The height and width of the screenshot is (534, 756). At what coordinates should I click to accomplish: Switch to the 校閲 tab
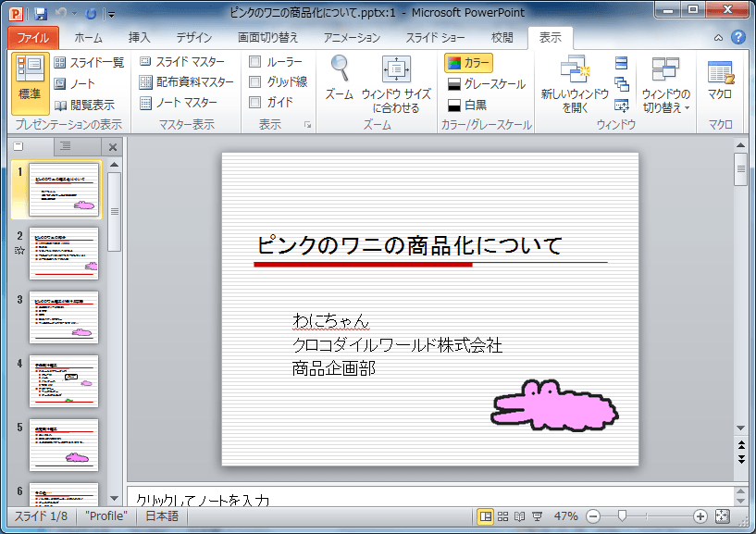(x=502, y=38)
